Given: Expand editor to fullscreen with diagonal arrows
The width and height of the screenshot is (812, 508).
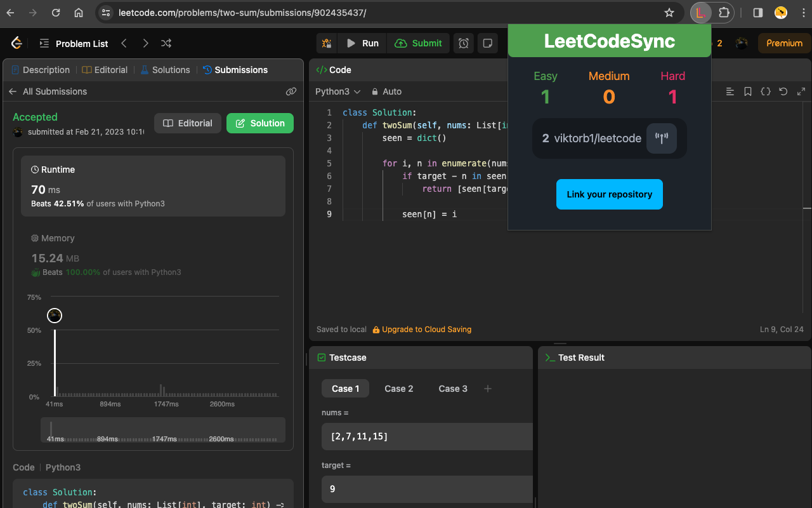Looking at the screenshot, I should (801, 91).
